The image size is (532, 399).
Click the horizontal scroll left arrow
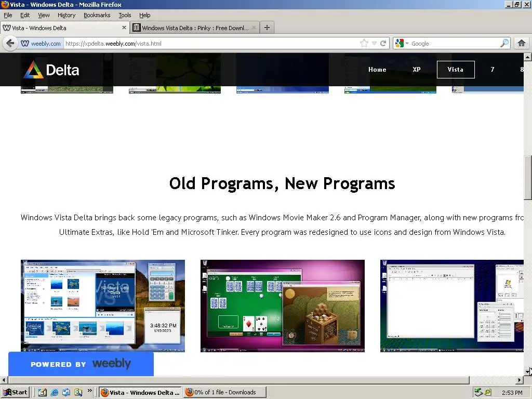coord(4,380)
